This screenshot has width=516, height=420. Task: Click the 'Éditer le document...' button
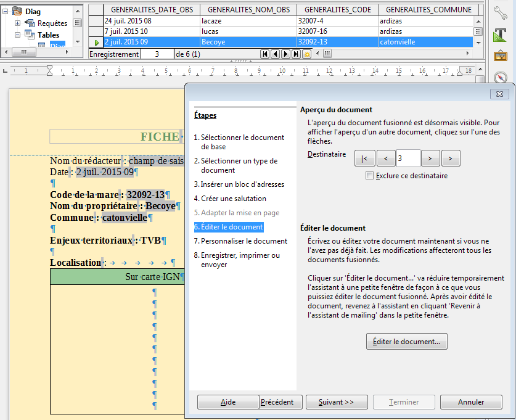pyautogui.click(x=406, y=341)
